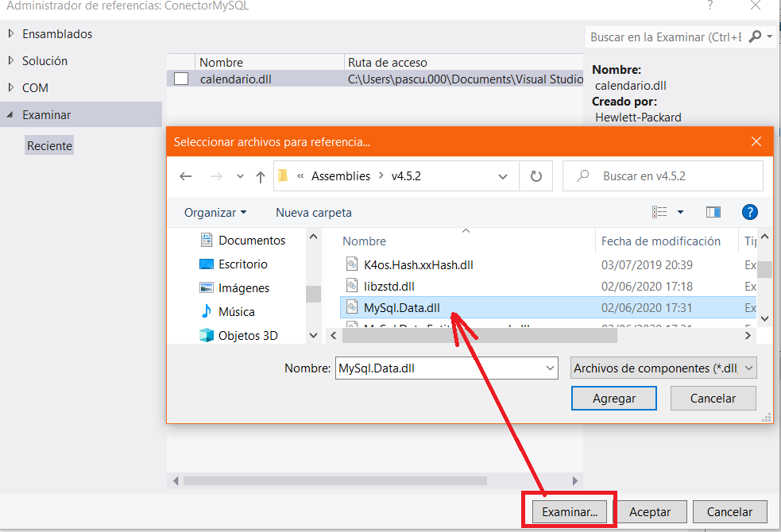Select the calendario.dll row name
781x532 pixels.
(x=236, y=79)
